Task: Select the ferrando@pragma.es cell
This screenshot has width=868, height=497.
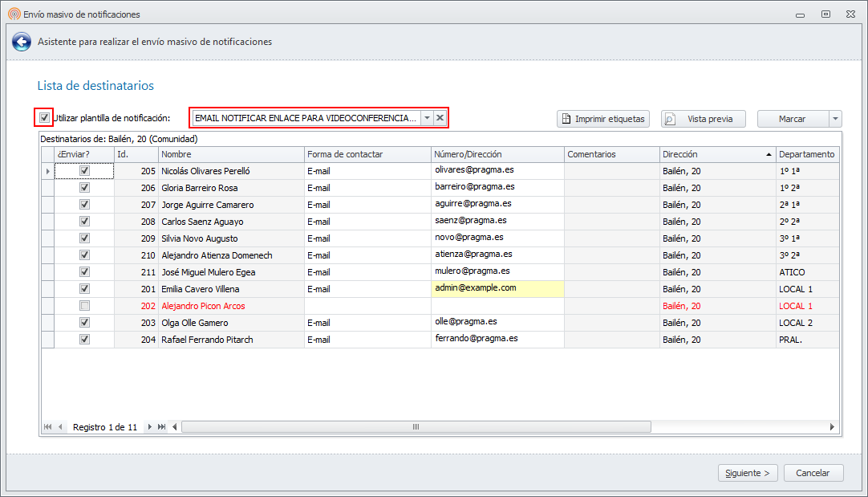Action: [x=497, y=339]
